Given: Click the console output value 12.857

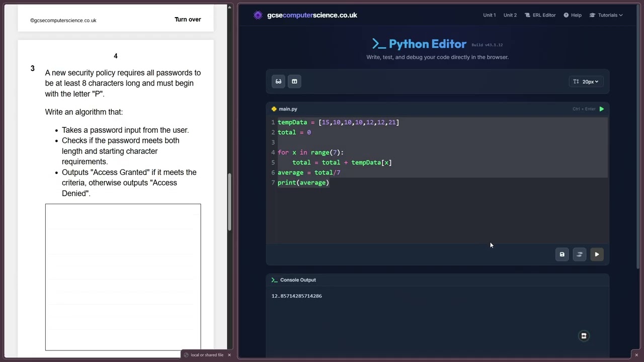Looking at the screenshot, I should (297, 296).
